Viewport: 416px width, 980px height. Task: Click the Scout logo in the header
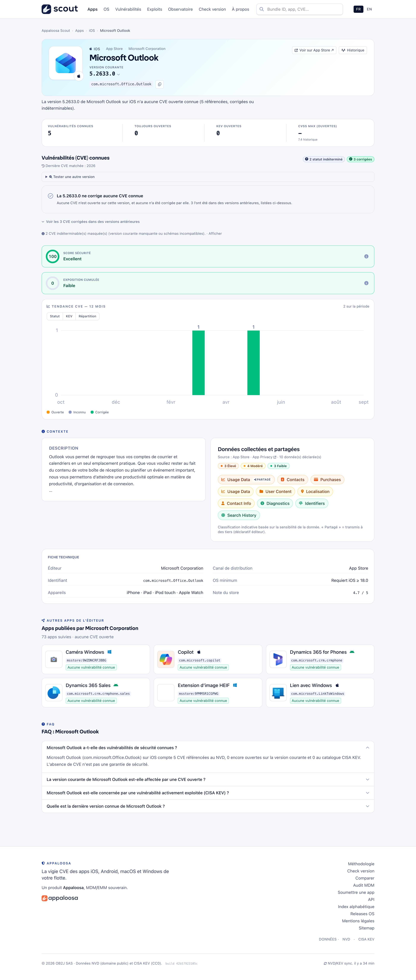60,9
